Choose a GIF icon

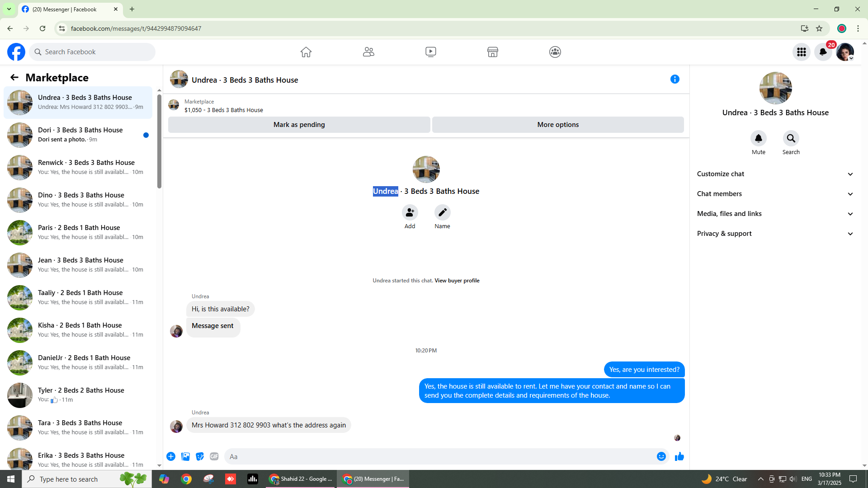(x=214, y=456)
